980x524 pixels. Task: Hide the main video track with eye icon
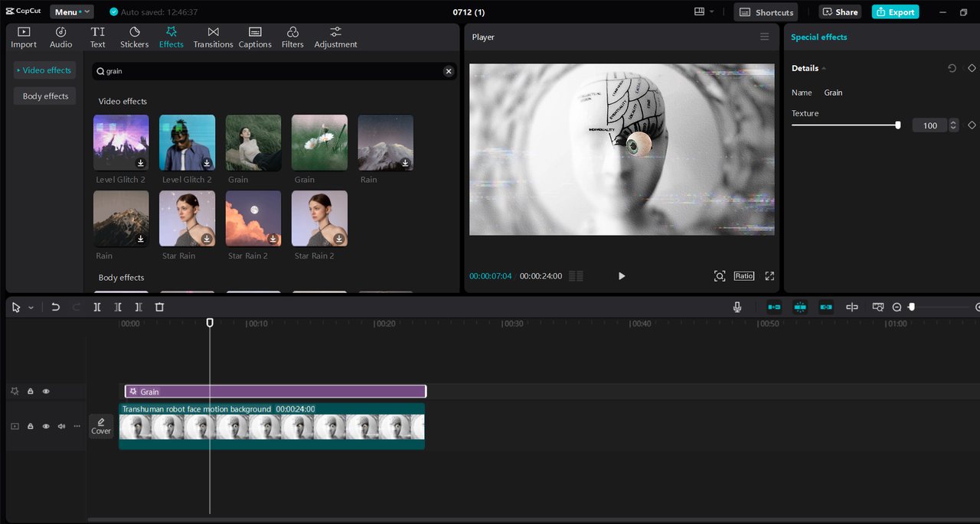click(x=46, y=426)
